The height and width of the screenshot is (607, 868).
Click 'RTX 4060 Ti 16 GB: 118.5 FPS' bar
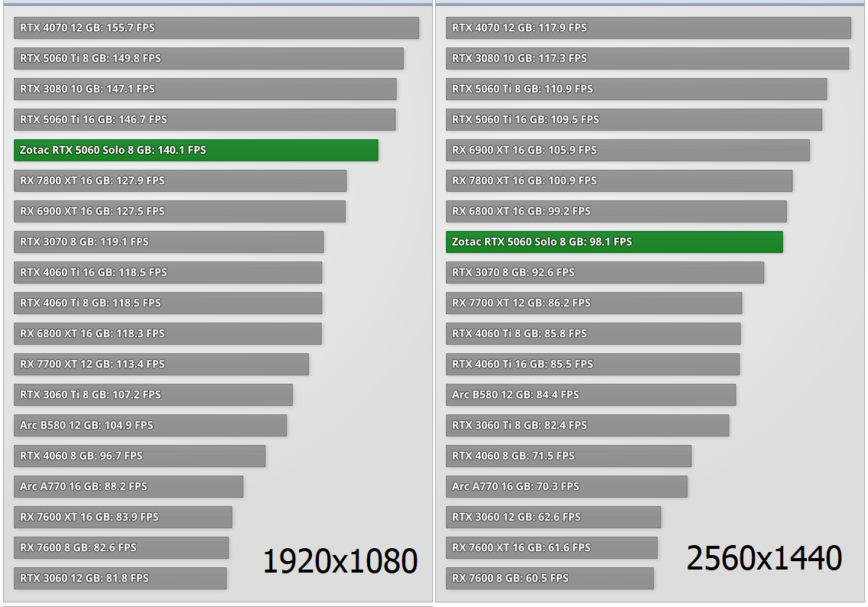pos(167,272)
